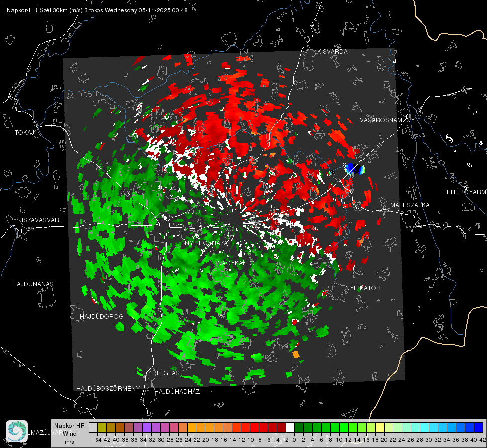The width and height of the screenshot is (487, 448).
Task: Click the white zero swatch in legend
Action: point(290,427)
